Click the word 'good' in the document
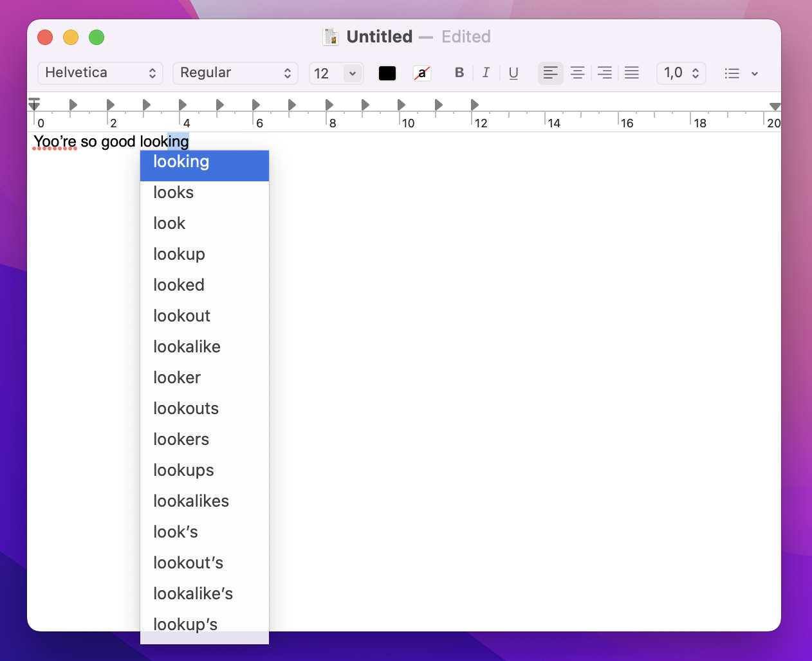The image size is (812, 661). [x=118, y=141]
